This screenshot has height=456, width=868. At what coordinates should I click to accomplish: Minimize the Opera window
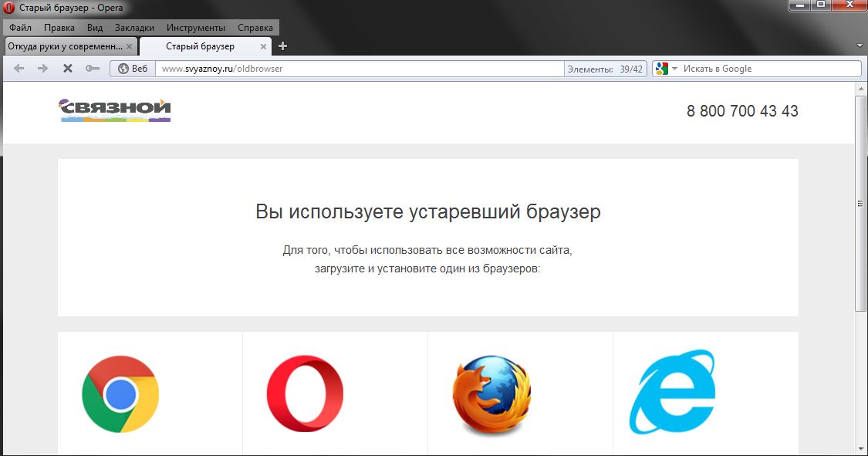click(x=799, y=5)
